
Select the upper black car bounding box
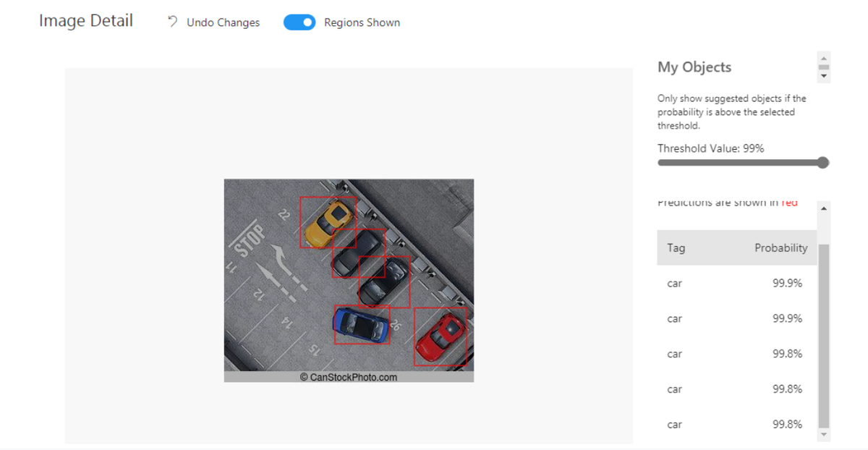pos(359,253)
